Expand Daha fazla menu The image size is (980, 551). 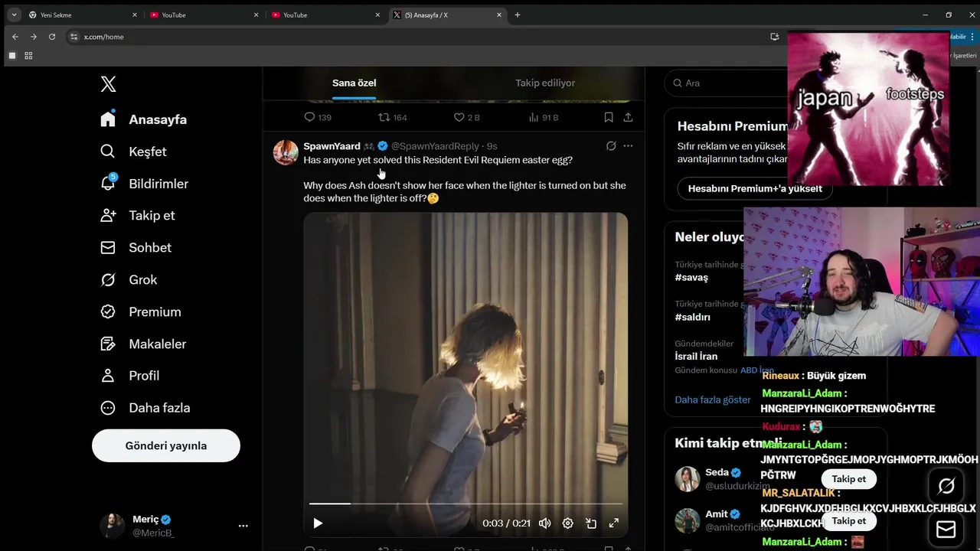pos(145,408)
